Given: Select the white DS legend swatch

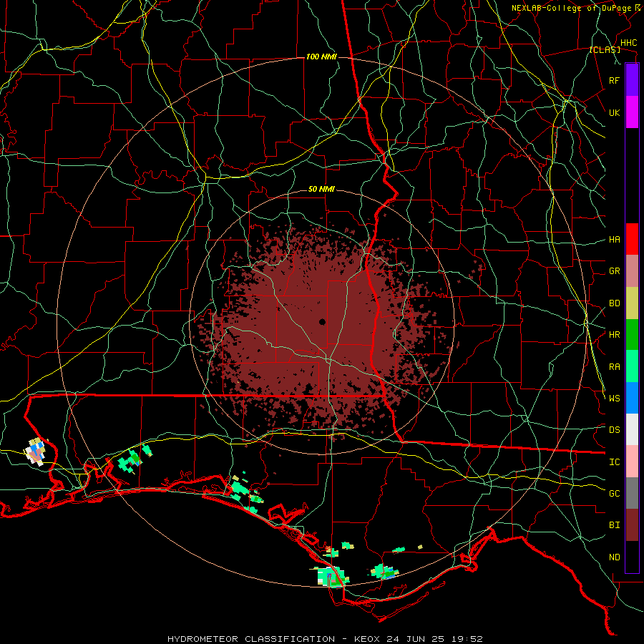Looking at the screenshot, I should click(632, 429).
